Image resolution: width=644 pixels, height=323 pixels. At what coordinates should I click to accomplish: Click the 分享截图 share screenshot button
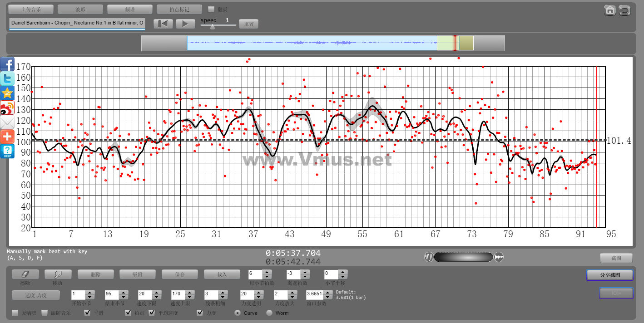pyautogui.click(x=609, y=275)
